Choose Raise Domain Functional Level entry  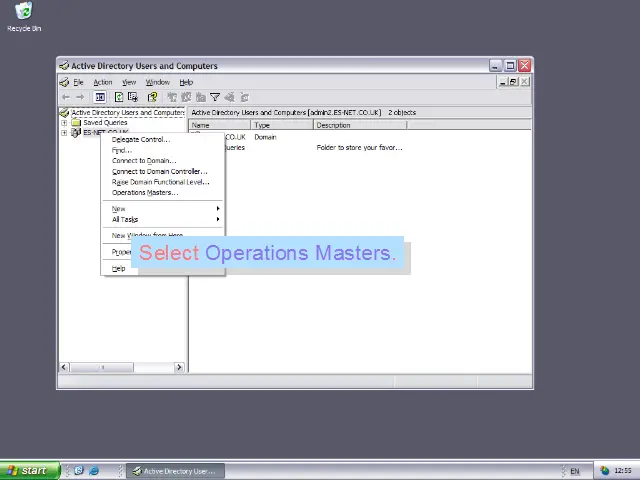pos(163,182)
